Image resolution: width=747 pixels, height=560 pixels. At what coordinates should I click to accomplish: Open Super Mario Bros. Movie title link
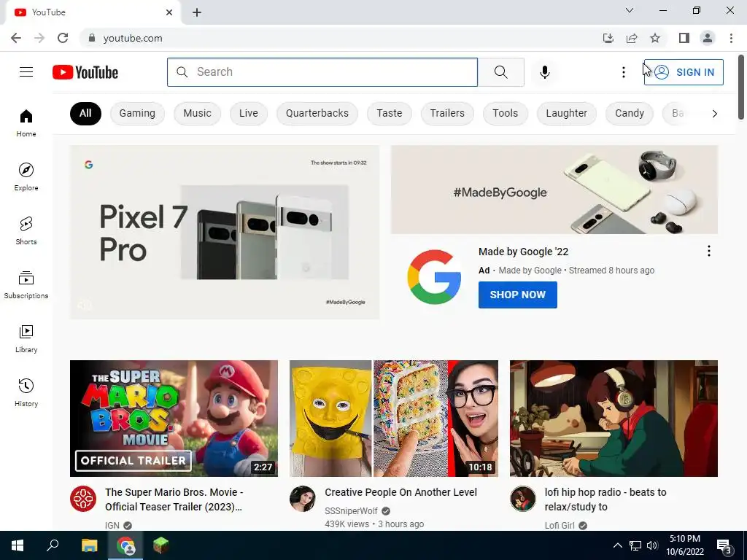coord(174,499)
